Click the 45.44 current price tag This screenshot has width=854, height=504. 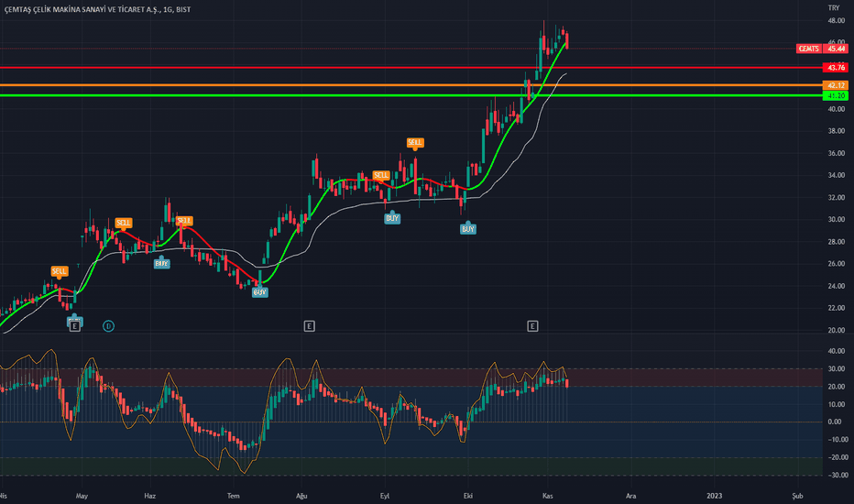click(x=836, y=48)
